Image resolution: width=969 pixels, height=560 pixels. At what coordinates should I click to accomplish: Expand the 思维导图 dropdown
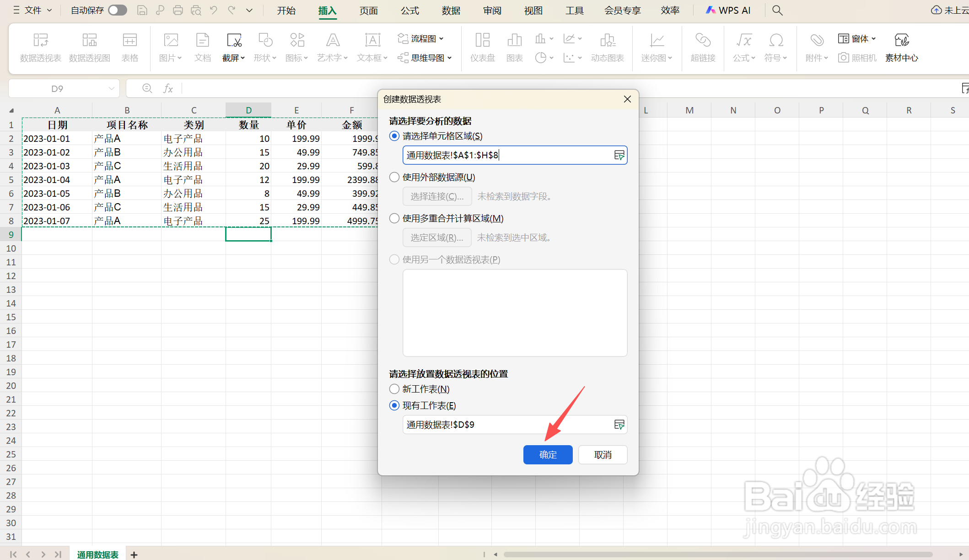[x=450, y=58]
